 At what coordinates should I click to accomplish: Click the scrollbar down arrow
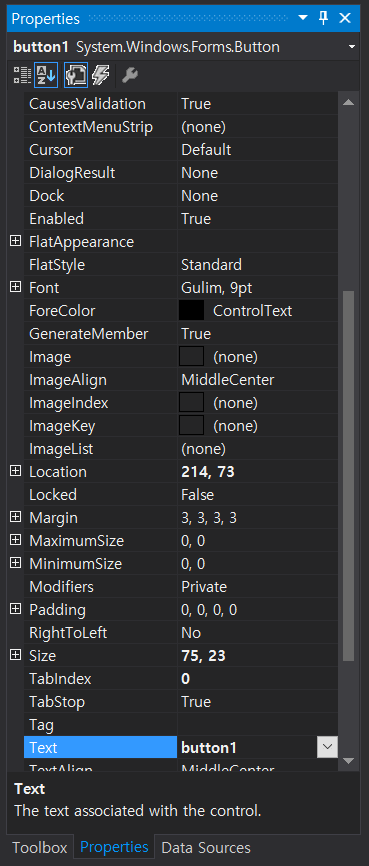[x=348, y=761]
